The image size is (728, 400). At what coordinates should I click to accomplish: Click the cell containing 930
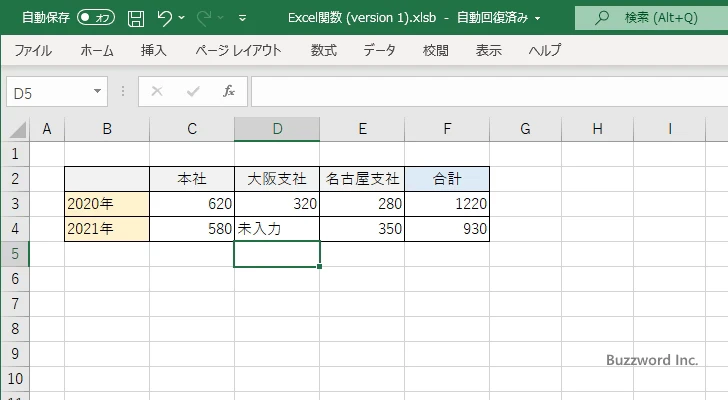[447, 229]
